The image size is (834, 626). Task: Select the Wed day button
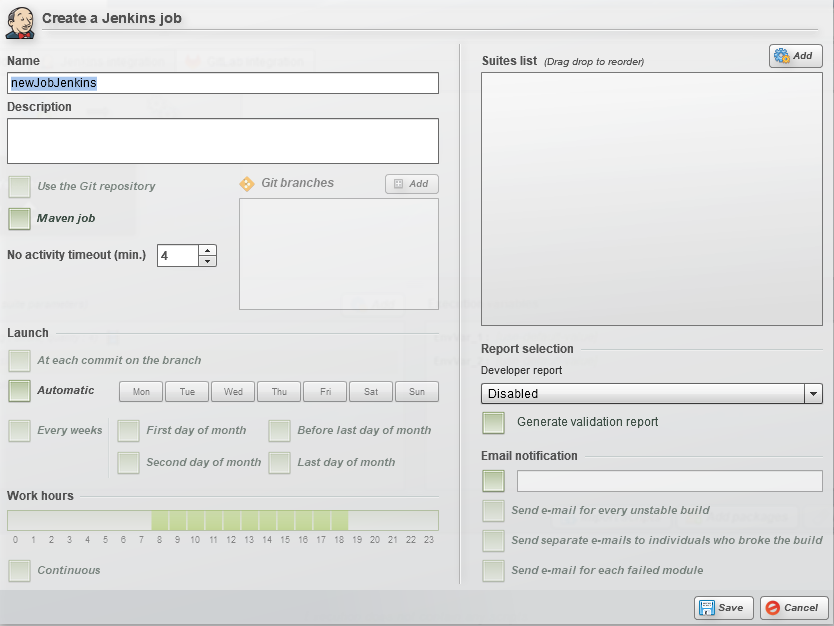click(x=233, y=391)
